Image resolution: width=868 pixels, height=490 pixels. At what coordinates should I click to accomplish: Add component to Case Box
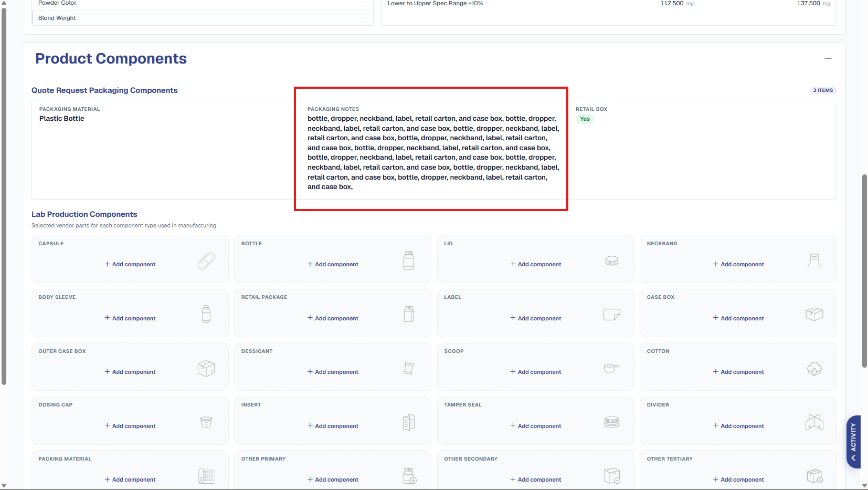[x=738, y=318]
